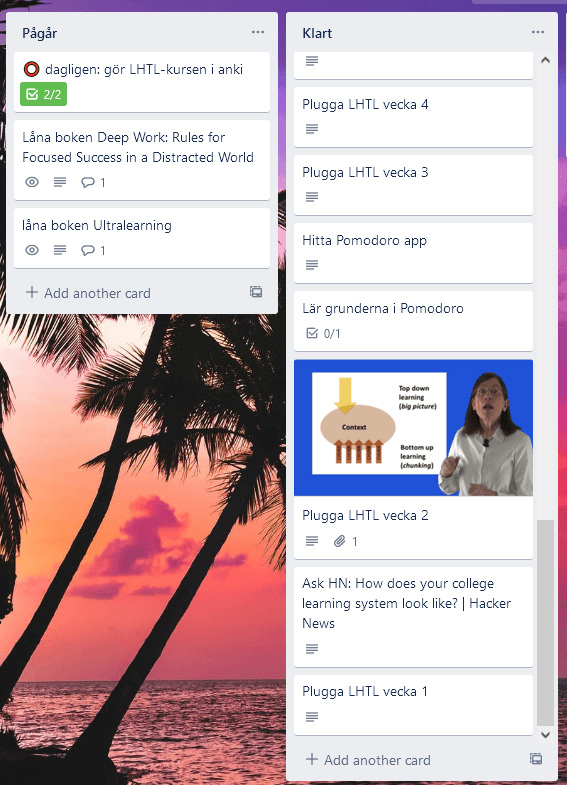Open the comment icon on the Ultralearning card
The width and height of the screenshot is (567, 785).
tap(93, 250)
